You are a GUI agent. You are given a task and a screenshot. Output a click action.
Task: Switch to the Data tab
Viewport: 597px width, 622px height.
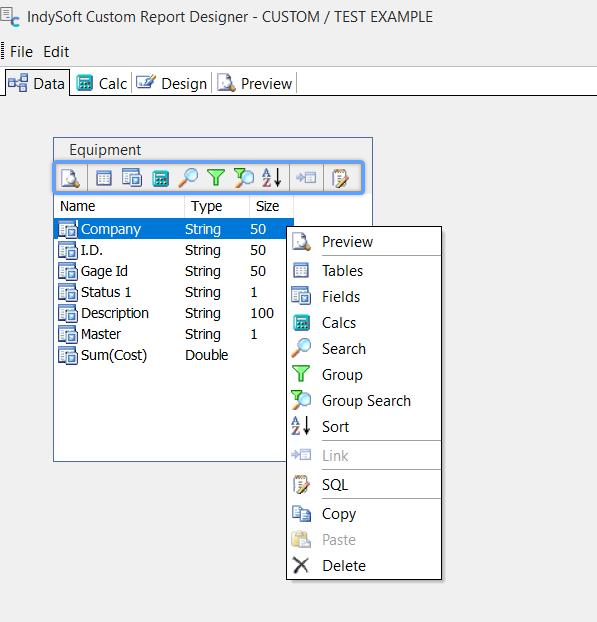37,83
